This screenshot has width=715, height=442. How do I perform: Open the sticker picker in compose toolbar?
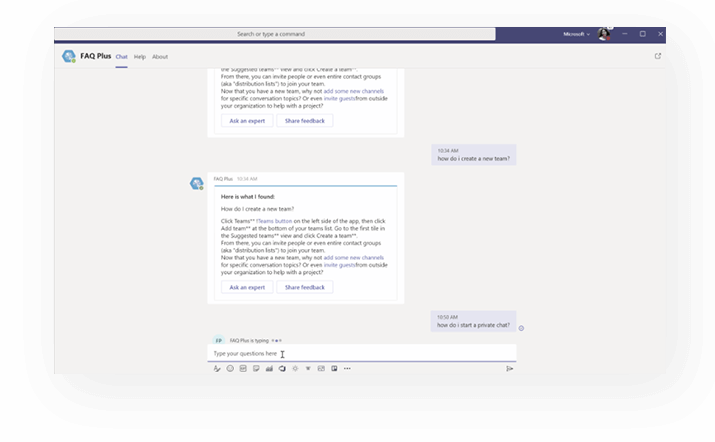[x=256, y=369]
